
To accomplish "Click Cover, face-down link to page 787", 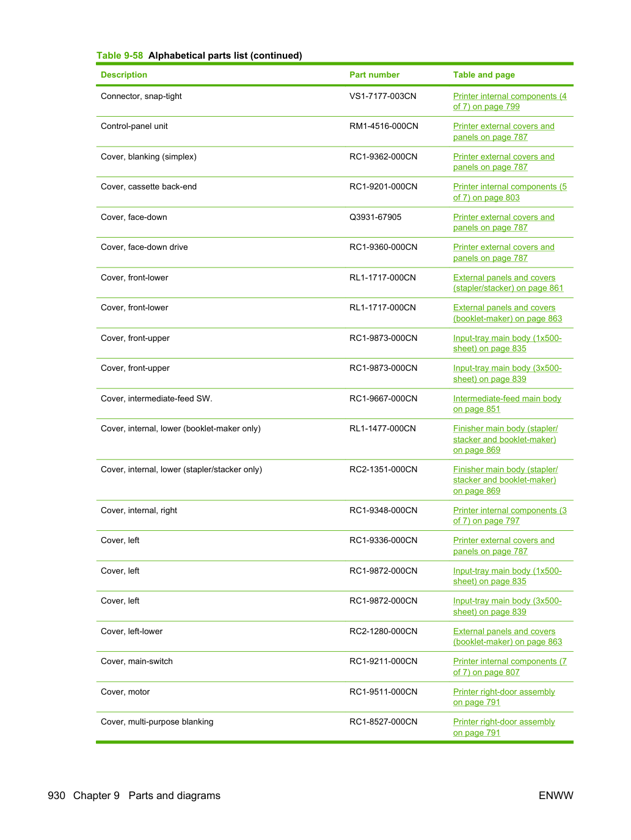I will [x=503, y=222].
